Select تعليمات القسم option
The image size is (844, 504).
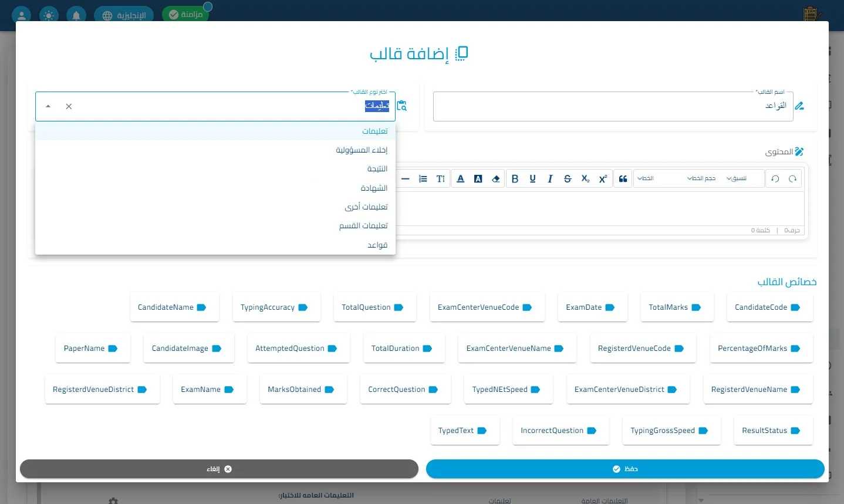215,225
